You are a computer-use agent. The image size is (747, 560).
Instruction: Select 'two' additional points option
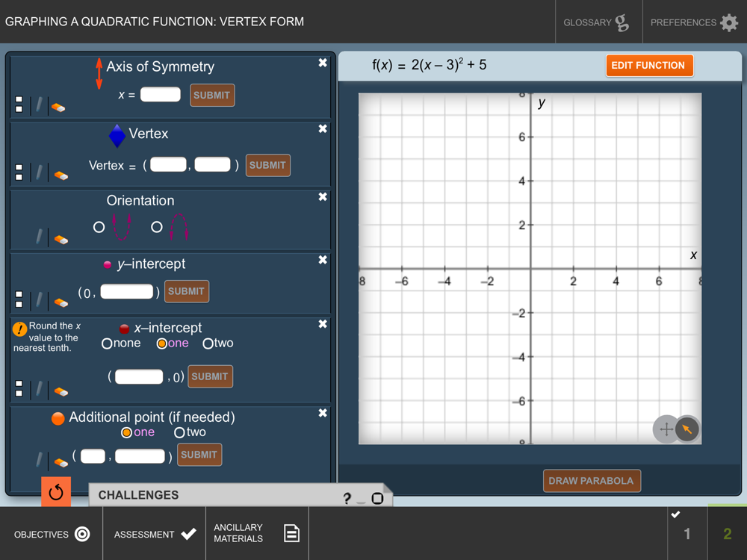click(x=179, y=432)
